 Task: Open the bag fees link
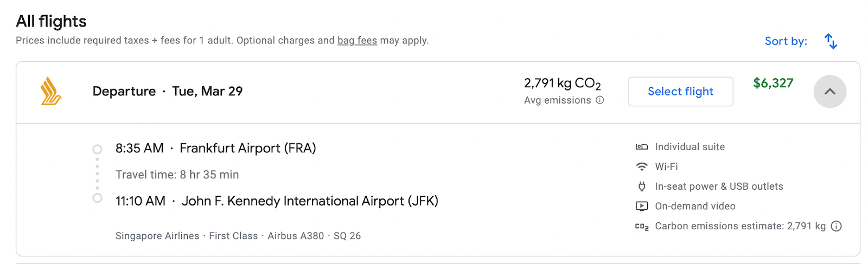tap(357, 40)
